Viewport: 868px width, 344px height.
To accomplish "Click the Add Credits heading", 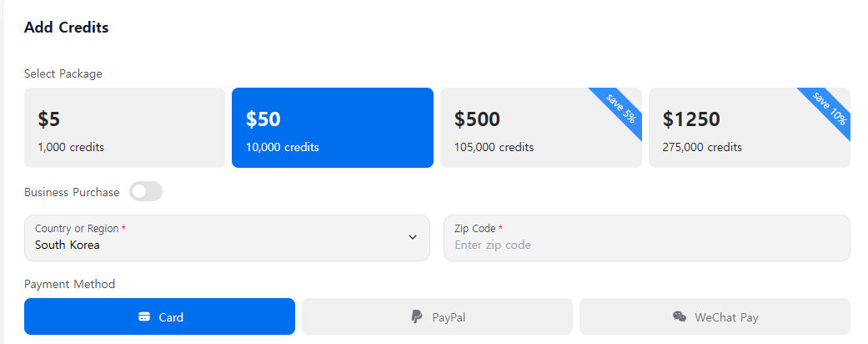I will tap(67, 28).
